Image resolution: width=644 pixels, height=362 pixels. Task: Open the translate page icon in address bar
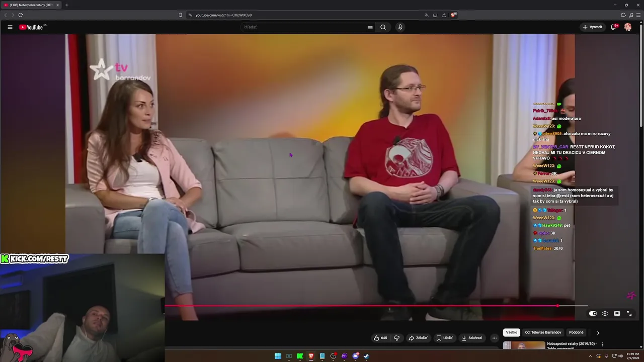pos(427,15)
